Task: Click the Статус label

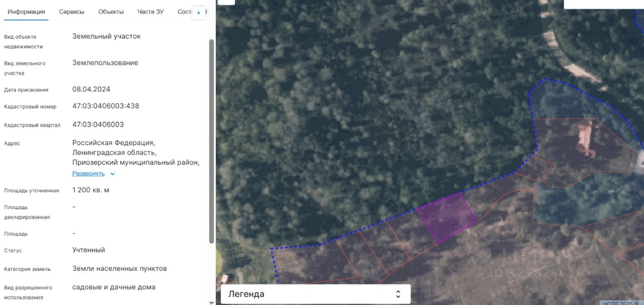Action: coord(13,250)
